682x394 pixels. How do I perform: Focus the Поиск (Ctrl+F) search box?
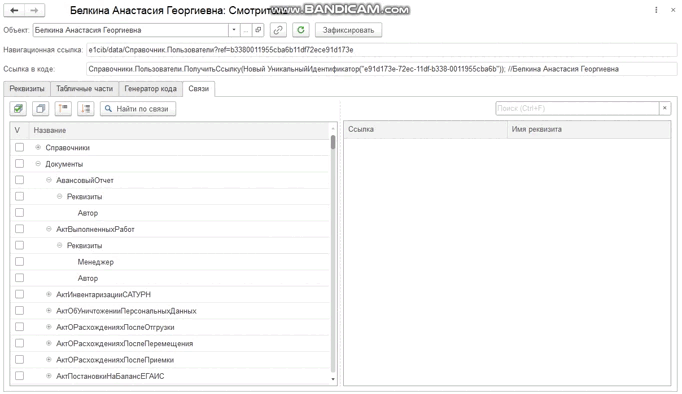(577, 108)
